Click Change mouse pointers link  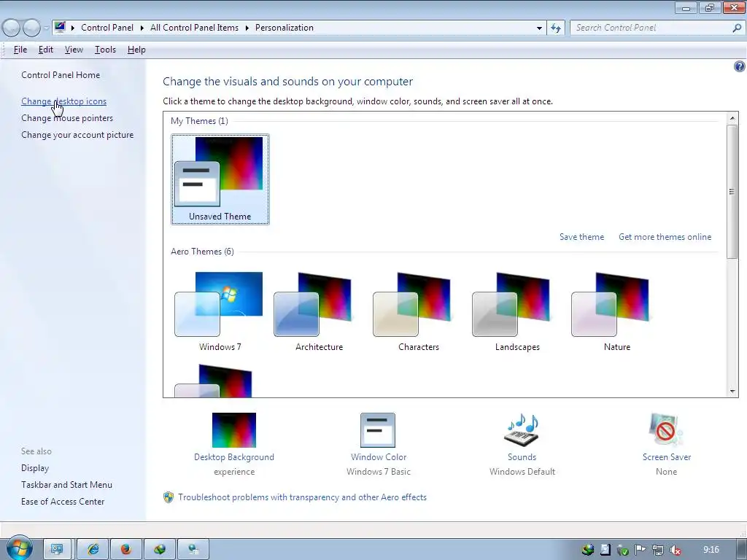(x=67, y=118)
